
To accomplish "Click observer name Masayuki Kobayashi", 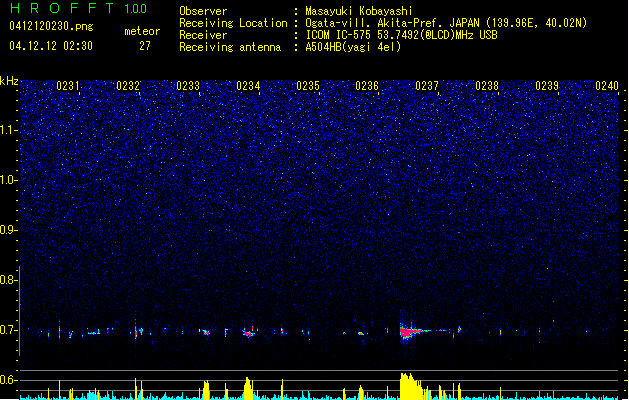I will coord(359,11).
